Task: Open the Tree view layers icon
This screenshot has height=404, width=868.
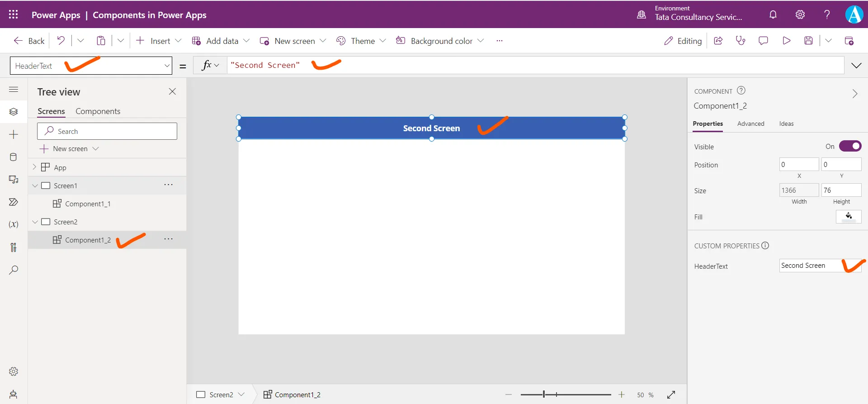Action: 14,112
